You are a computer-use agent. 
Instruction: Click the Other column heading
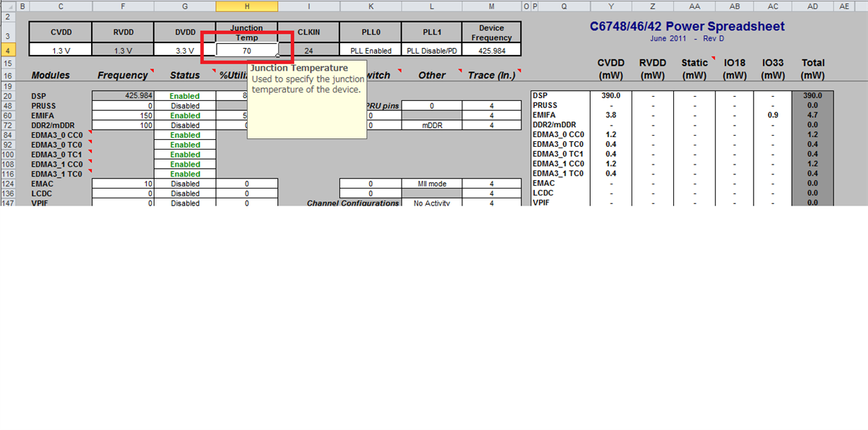coord(432,75)
